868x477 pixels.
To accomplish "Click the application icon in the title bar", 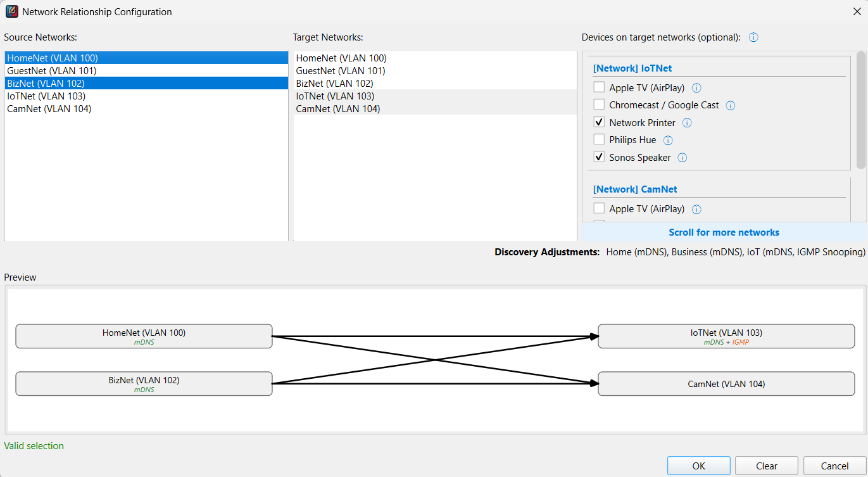I will click(12, 11).
